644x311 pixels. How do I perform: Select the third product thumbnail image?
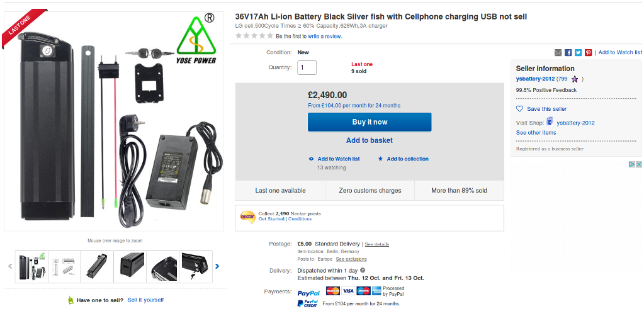[x=98, y=266]
